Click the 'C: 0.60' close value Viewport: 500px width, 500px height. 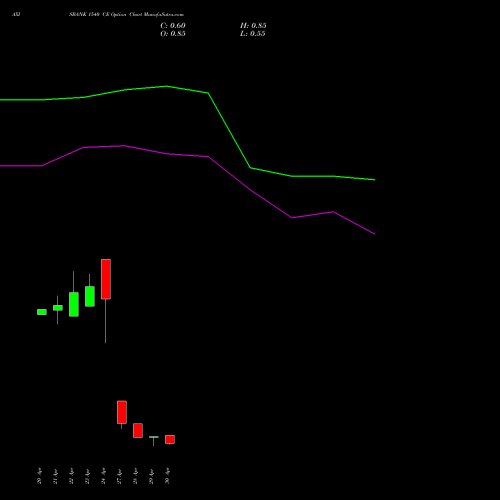pyautogui.click(x=173, y=26)
